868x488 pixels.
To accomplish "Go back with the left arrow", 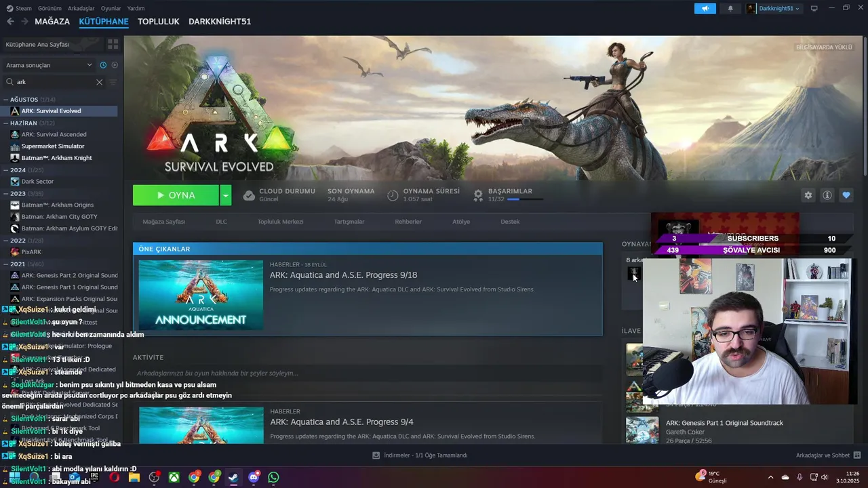I will tap(10, 22).
